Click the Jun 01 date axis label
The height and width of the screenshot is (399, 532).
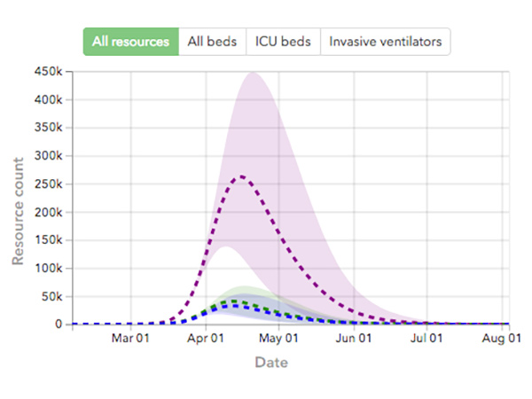click(354, 338)
